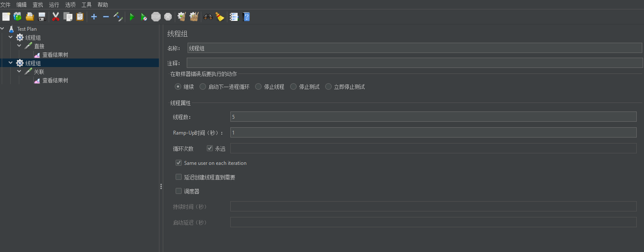Collapse the 直接 sampler node
The width and height of the screenshot is (644, 252).
19,46
